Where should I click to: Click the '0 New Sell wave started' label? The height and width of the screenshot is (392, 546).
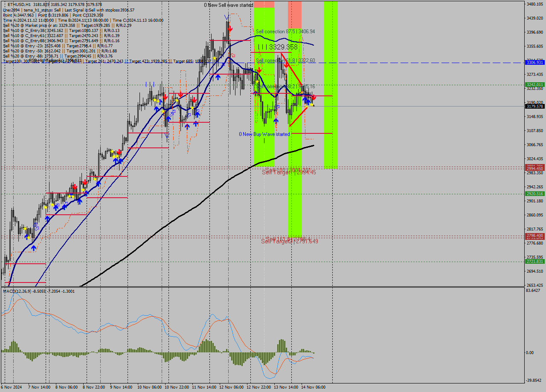[228, 5]
